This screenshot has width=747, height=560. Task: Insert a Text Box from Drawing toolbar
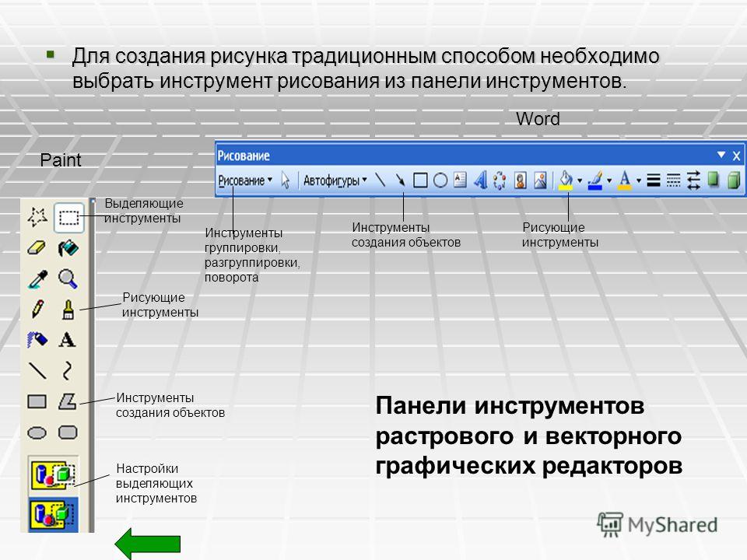click(460, 180)
